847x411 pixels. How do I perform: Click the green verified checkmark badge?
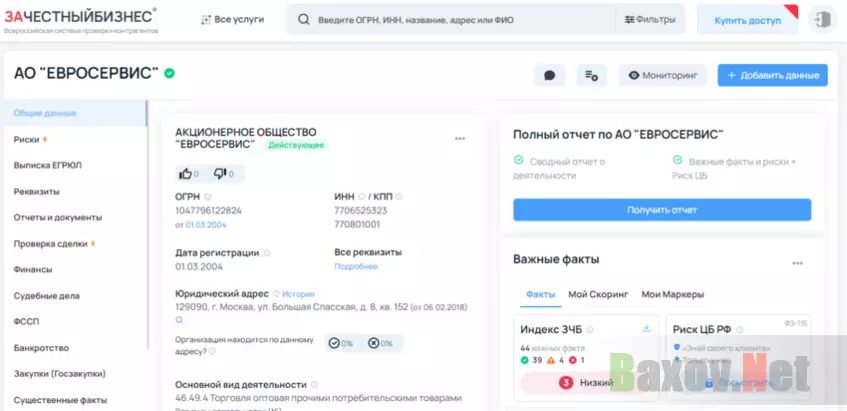coord(170,73)
